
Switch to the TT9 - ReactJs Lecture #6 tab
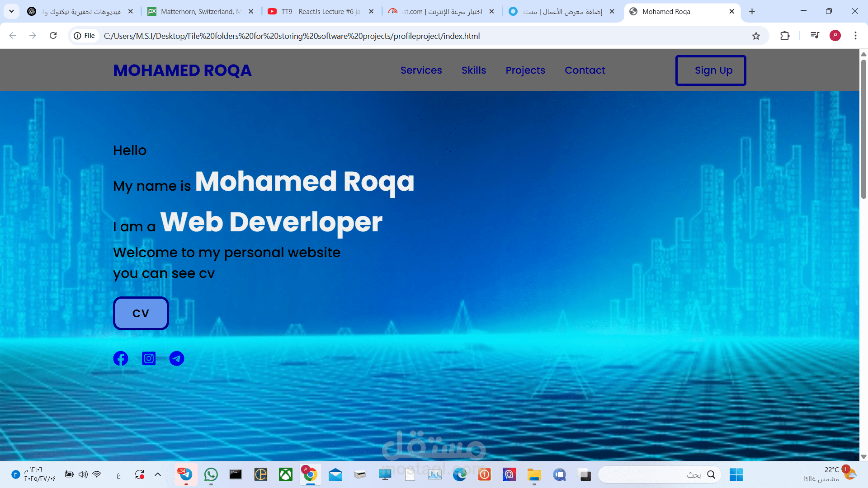pyautogui.click(x=321, y=12)
